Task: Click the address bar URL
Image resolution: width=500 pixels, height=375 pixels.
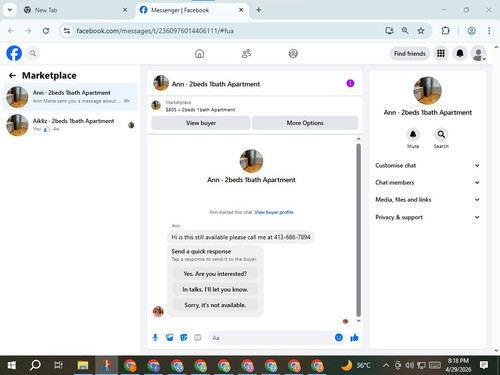Action: pos(155,31)
